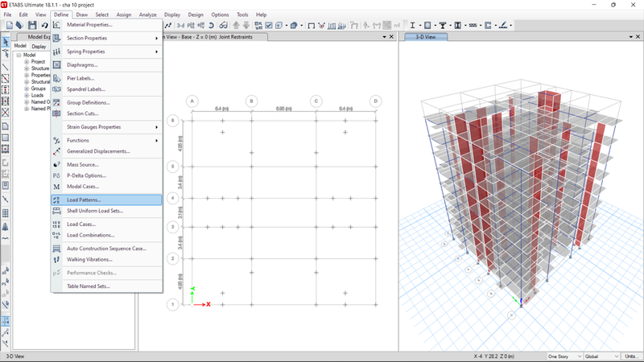Click grid bubble 6 in plan view
This screenshot has height=362, width=644.
click(x=173, y=121)
